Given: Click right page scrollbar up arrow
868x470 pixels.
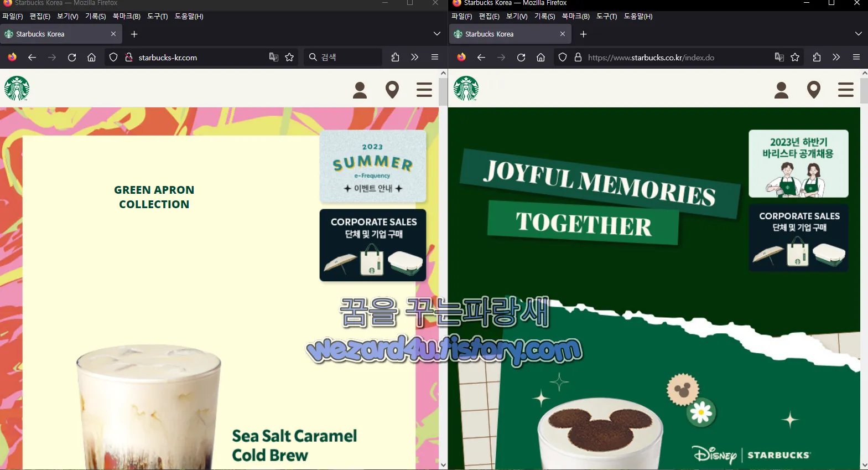Looking at the screenshot, I should tap(864, 73).
